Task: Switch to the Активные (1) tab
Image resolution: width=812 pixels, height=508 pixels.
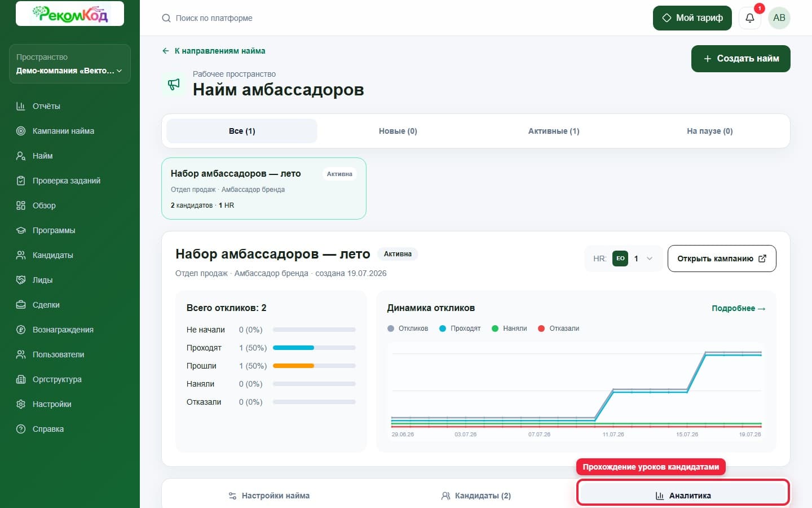Action: click(554, 131)
